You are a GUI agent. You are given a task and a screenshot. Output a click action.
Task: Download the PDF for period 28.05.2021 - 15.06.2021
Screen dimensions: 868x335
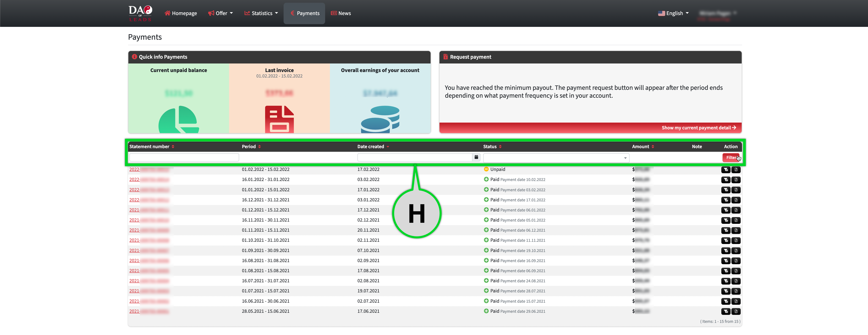point(736,311)
